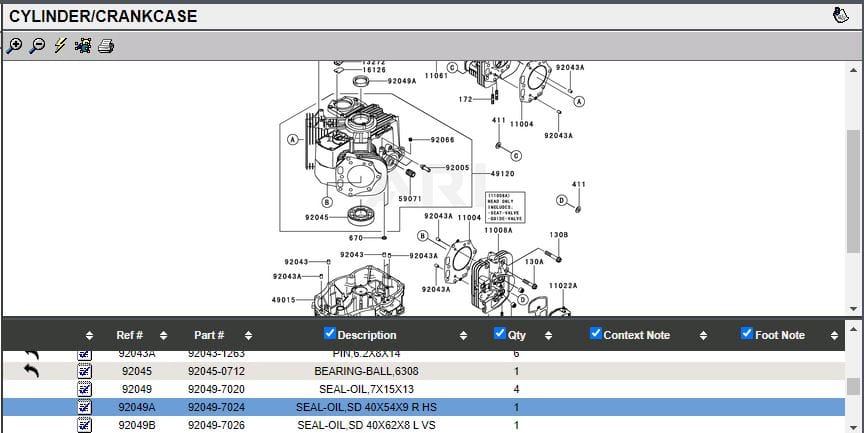Print the diagram using the printer icon

pos(105,46)
